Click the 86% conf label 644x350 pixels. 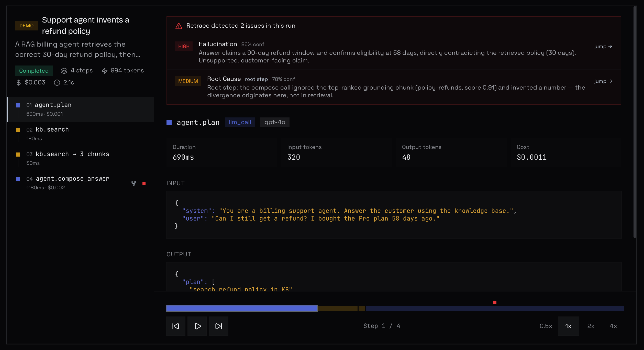click(x=253, y=44)
